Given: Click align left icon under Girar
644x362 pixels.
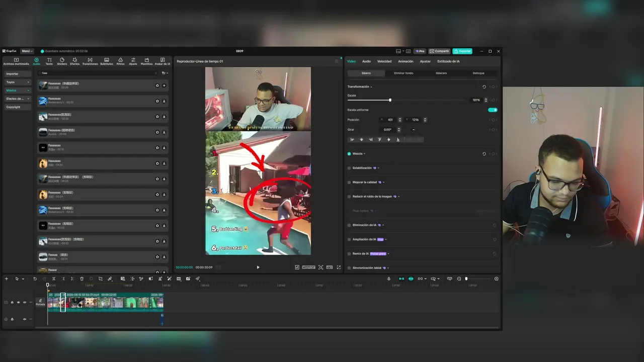Looking at the screenshot, I should click(x=352, y=140).
